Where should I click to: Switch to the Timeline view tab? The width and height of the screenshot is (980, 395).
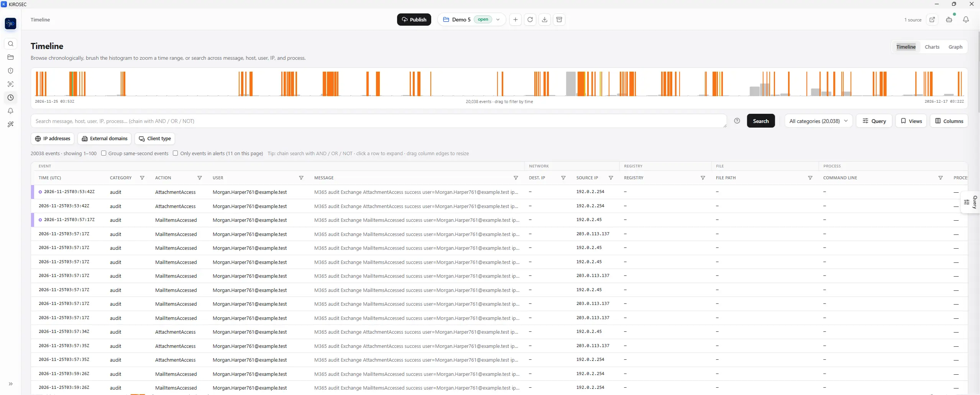[906, 47]
